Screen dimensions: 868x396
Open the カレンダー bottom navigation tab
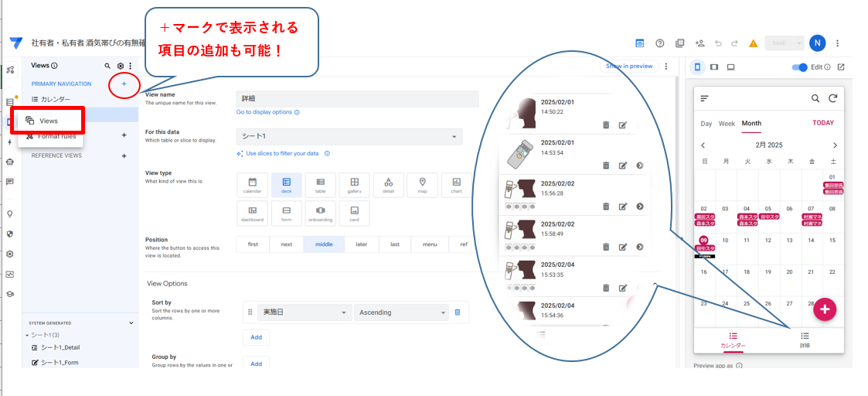pos(733,340)
